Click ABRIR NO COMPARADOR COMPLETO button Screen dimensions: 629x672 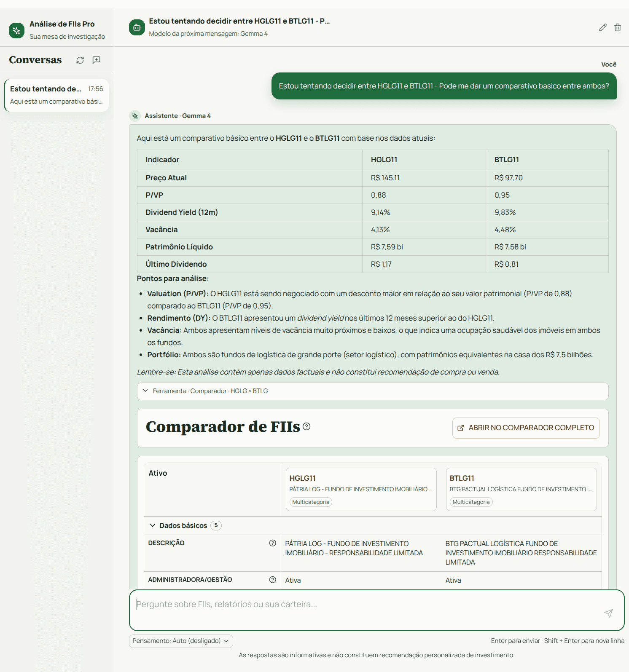click(x=526, y=428)
